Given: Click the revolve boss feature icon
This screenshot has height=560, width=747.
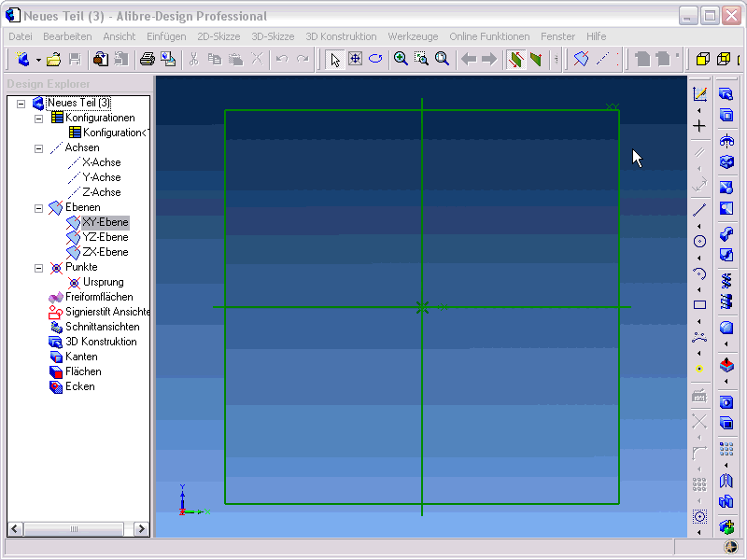Looking at the screenshot, I should point(726,141).
